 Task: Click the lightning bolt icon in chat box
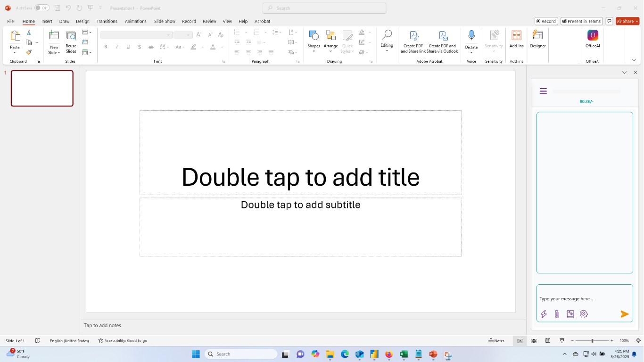[x=544, y=314]
